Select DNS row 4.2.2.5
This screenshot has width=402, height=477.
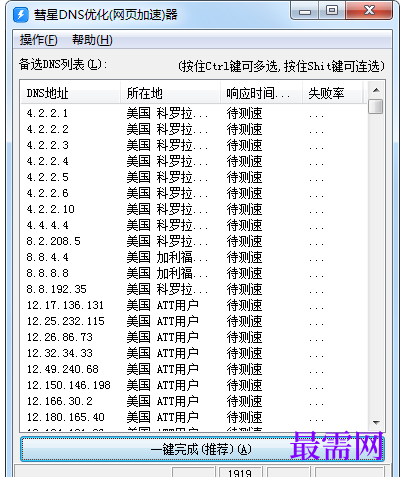[x=193, y=177]
